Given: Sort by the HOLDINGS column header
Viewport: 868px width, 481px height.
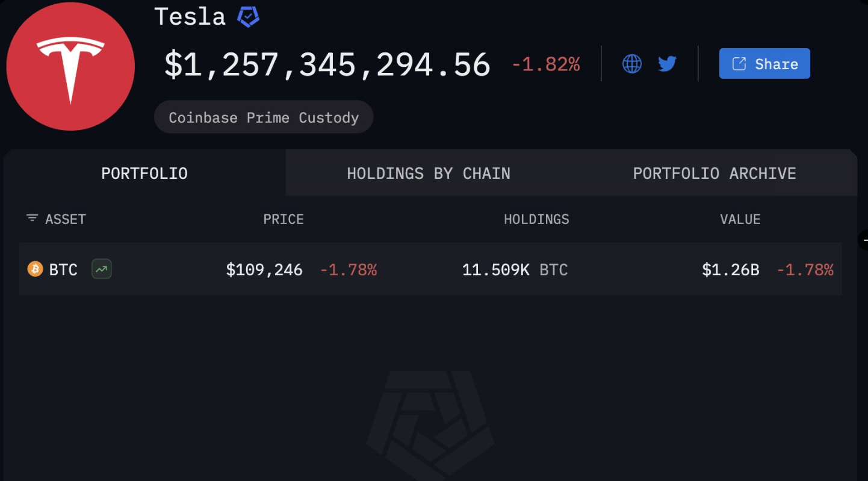Looking at the screenshot, I should (x=536, y=219).
